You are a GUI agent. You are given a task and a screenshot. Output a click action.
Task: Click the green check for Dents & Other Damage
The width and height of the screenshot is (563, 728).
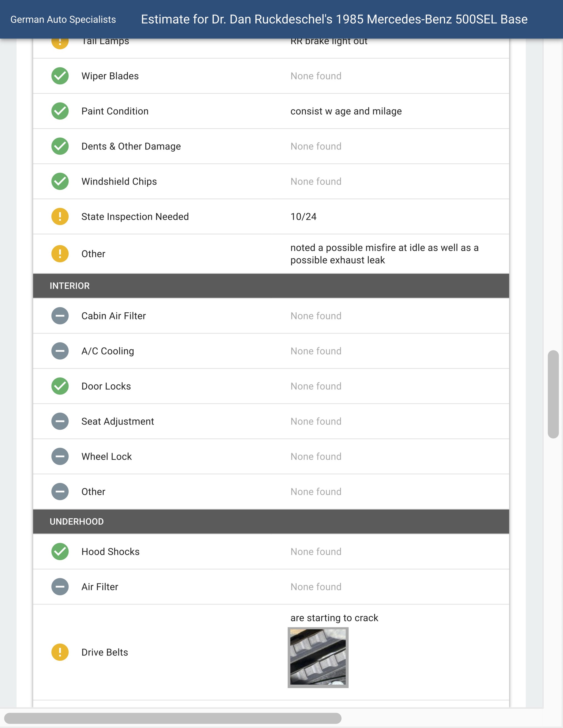point(60,146)
